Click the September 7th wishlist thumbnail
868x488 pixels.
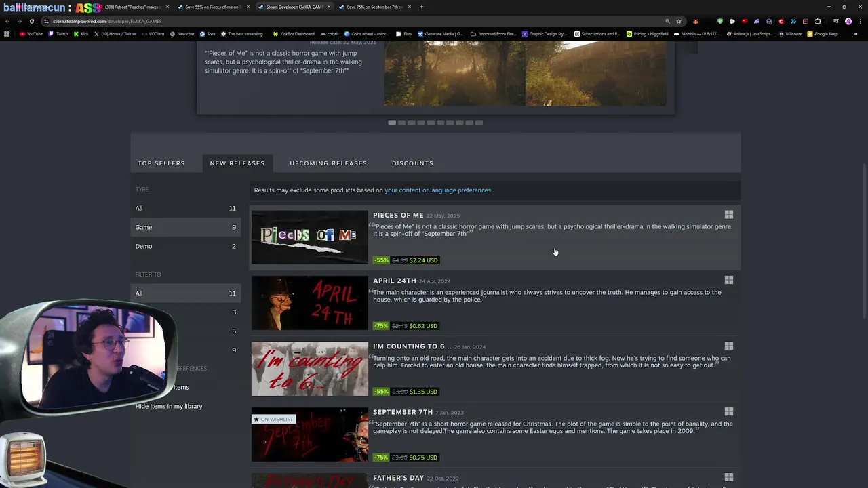click(310, 434)
